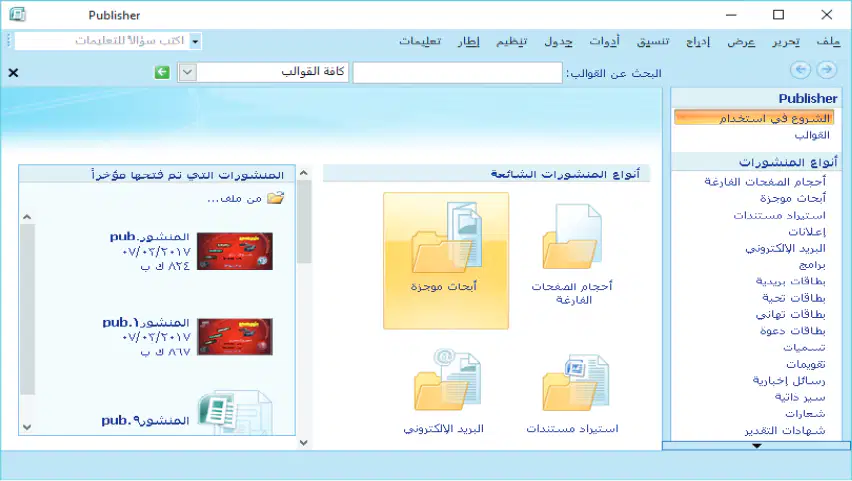Screen dimensions: 852x481
Task: Select شعارات in sidebar list
Action: 805,414
